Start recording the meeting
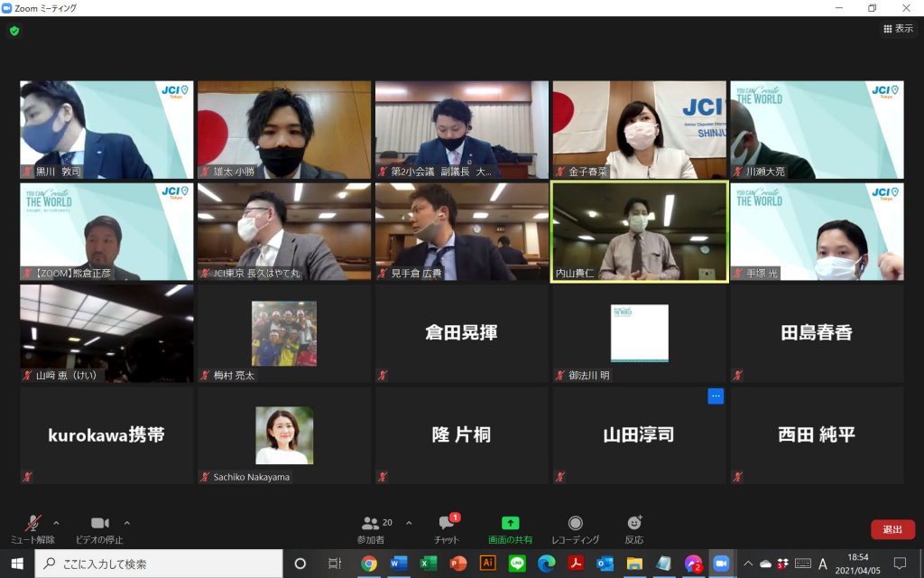This screenshot has width=924, height=578. click(x=575, y=528)
